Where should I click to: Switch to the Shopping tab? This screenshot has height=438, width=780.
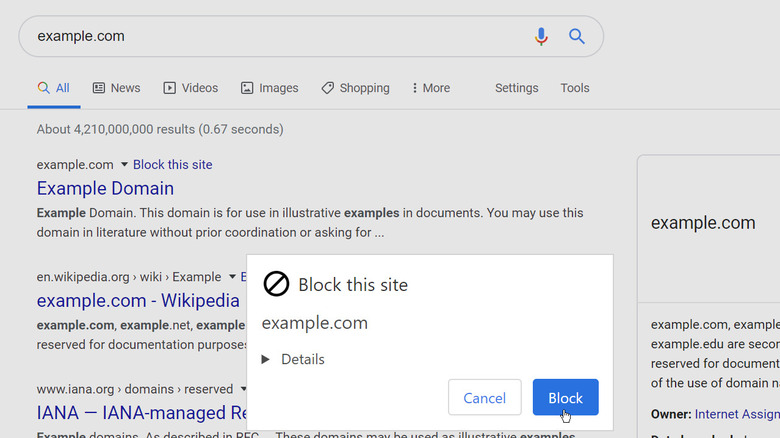click(355, 88)
